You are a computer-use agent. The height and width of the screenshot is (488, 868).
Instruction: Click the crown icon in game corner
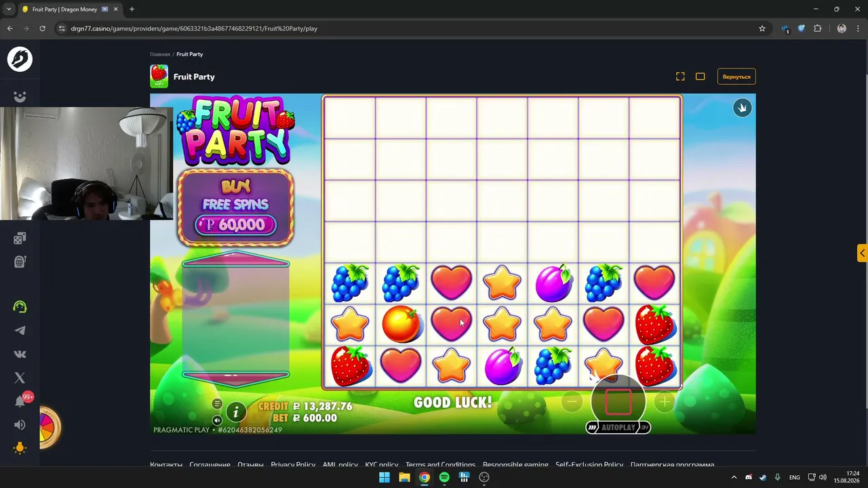pos(742,108)
